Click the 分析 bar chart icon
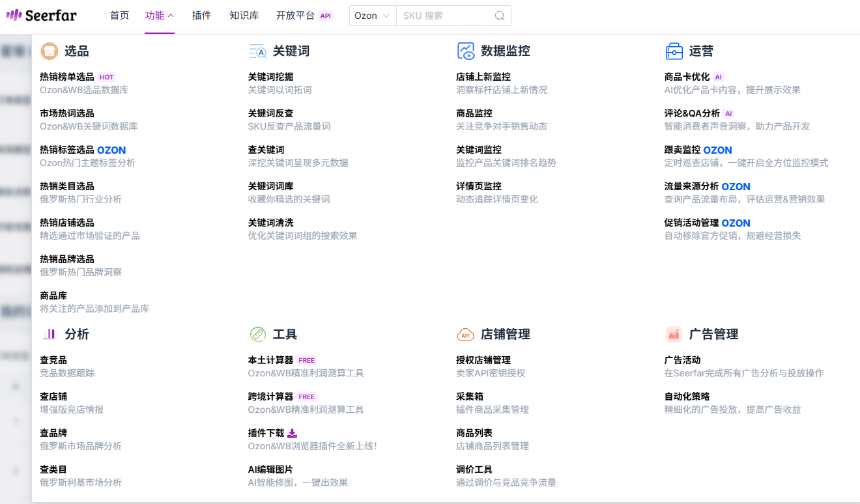This screenshot has height=504, width=860. [x=50, y=334]
